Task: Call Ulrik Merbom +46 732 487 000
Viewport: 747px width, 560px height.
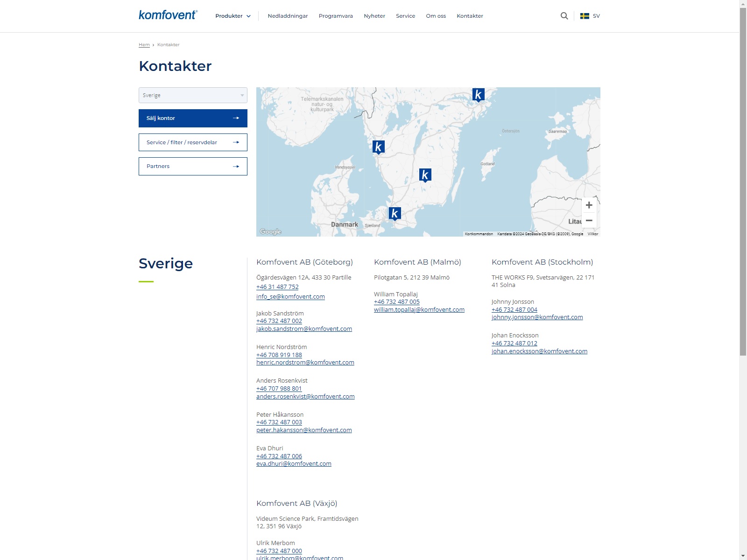Action: coord(279,551)
